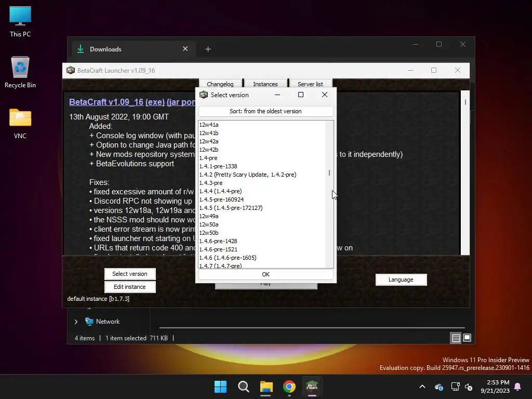Select version 1.4.4 (1.4.4-pre)

(262, 191)
